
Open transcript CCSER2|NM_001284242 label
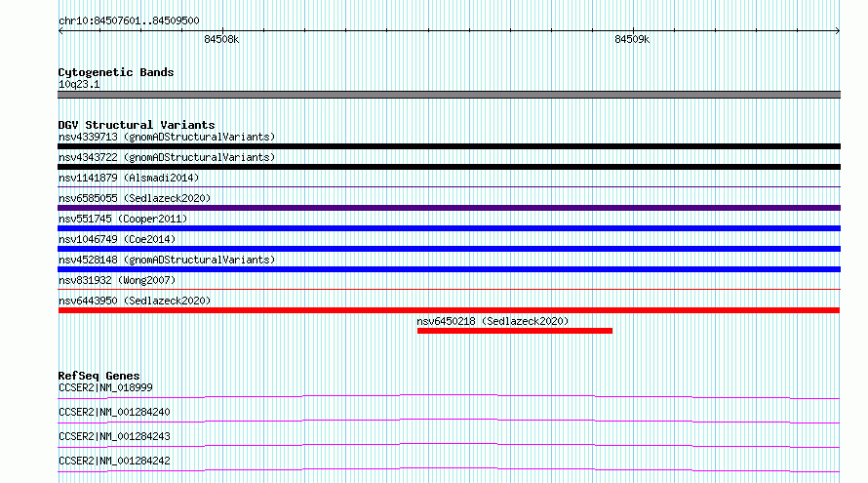click(x=114, y=461)
